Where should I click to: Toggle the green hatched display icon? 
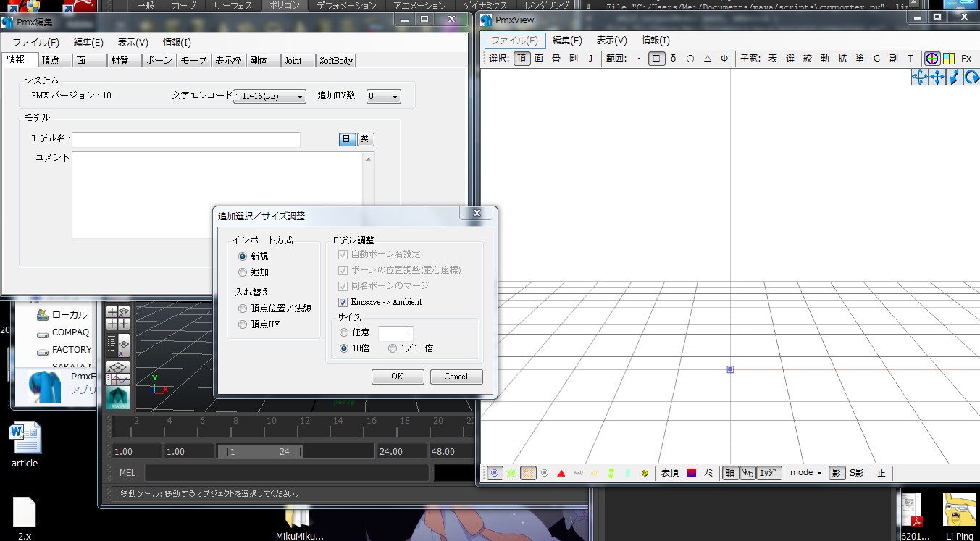coord(511,473)
